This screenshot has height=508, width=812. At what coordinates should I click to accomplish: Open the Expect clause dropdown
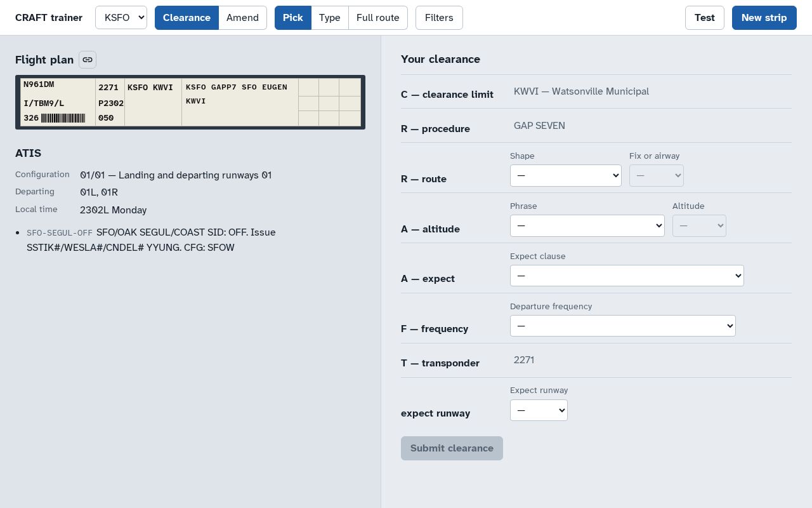point(627,276)
